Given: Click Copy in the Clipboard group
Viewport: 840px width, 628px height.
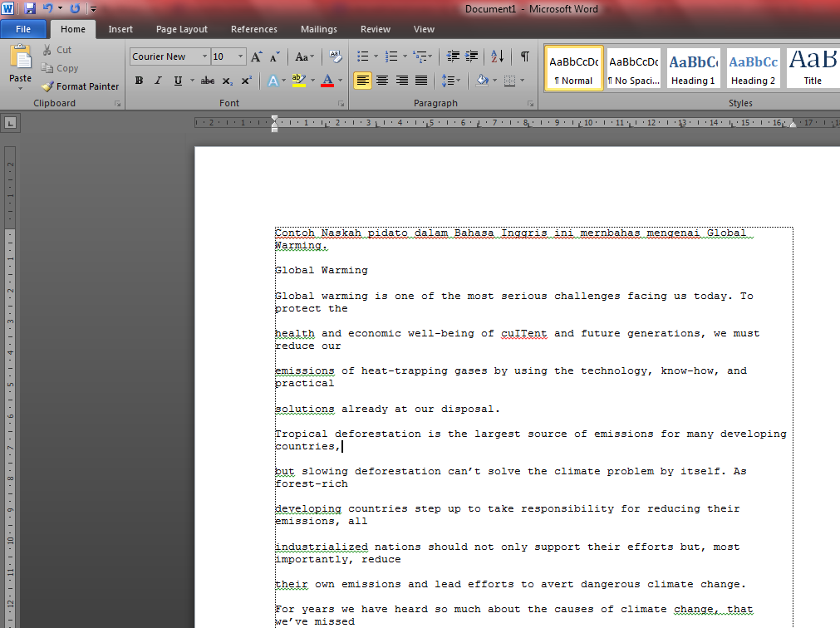Looking at the screenshot, I should click(x=60, y=68).
